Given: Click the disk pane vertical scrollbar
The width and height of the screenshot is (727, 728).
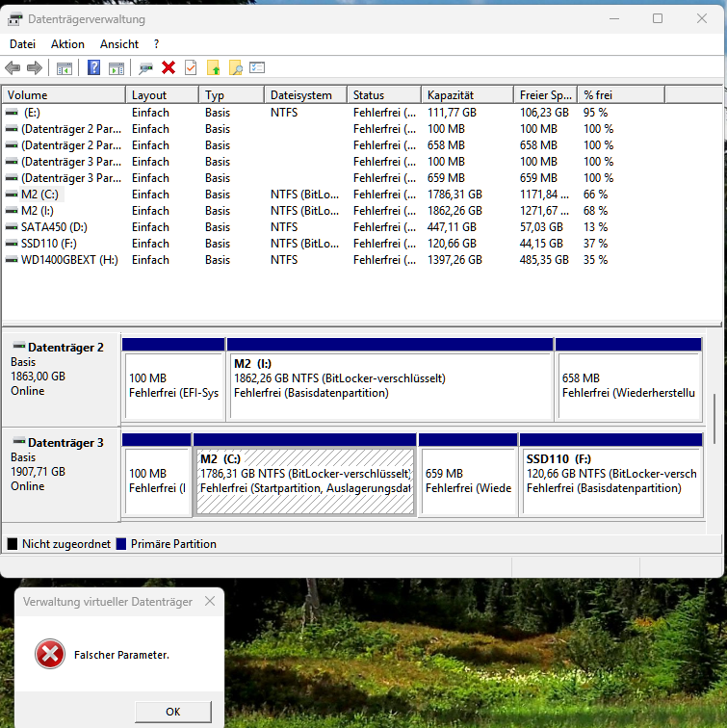Looking at the screenshot, I should click(714, 418).
